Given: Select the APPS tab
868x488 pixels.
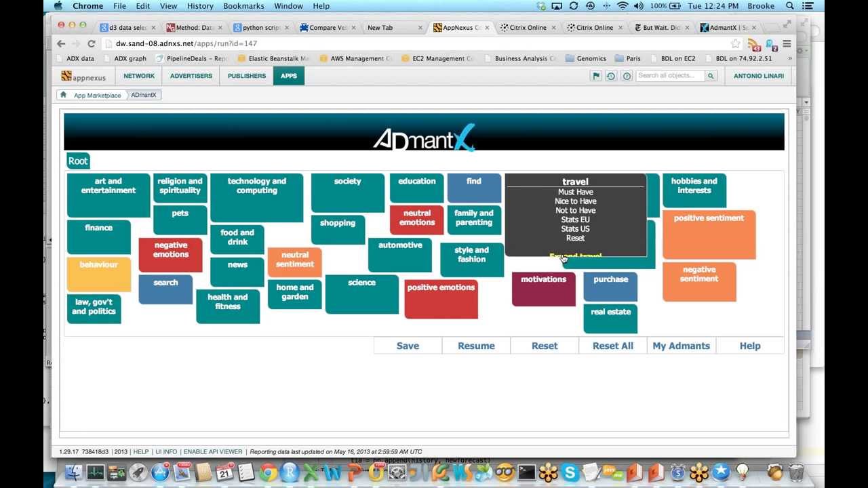Looking at the screenshot, I should click(289, 76).
